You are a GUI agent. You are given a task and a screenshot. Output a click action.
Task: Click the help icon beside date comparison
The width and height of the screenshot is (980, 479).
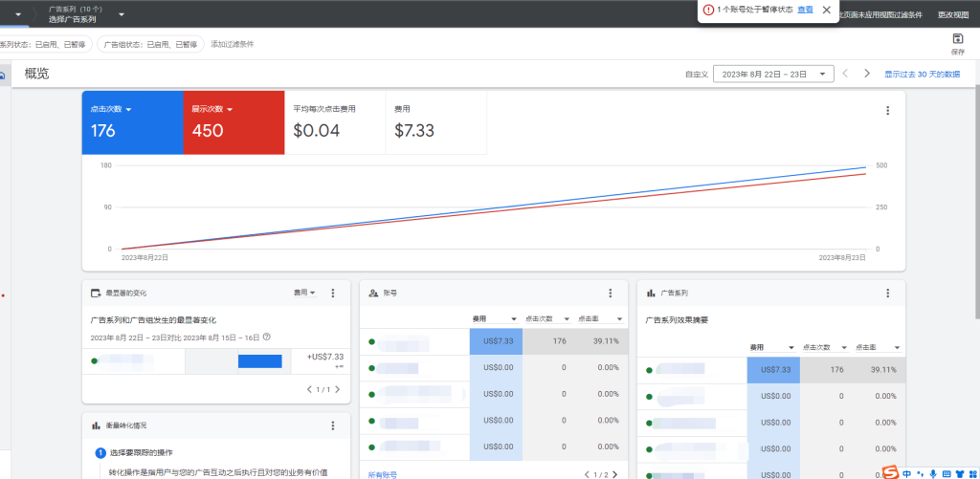[x=267, y=337]
